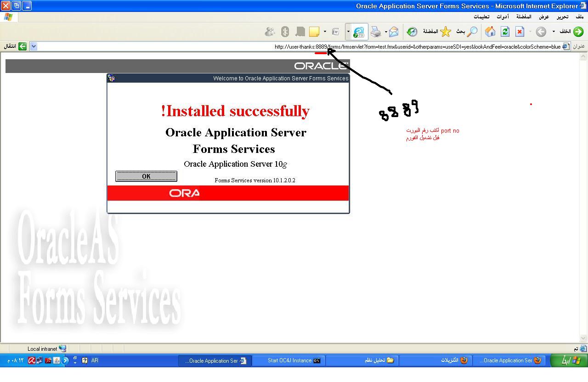Click the Bluetooth toolbar icon
The width and height of the screenshot is (588, 382).
click(285, 32)
